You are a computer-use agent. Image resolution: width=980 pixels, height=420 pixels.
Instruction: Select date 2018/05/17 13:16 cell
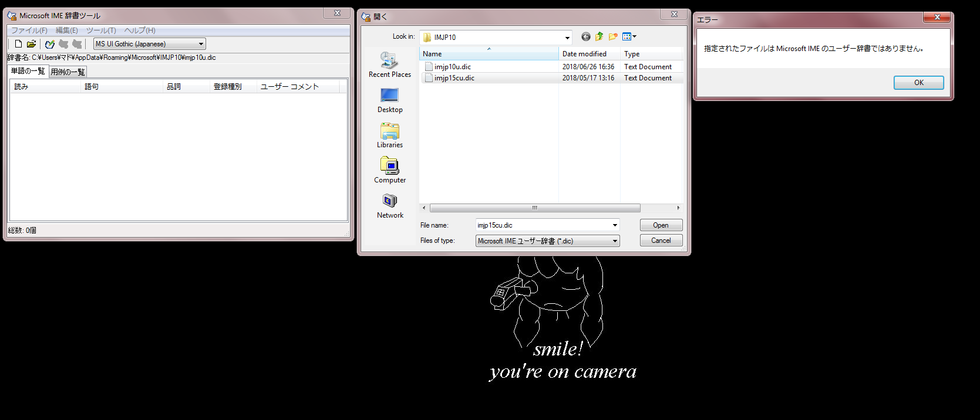(x=588, y=78)
